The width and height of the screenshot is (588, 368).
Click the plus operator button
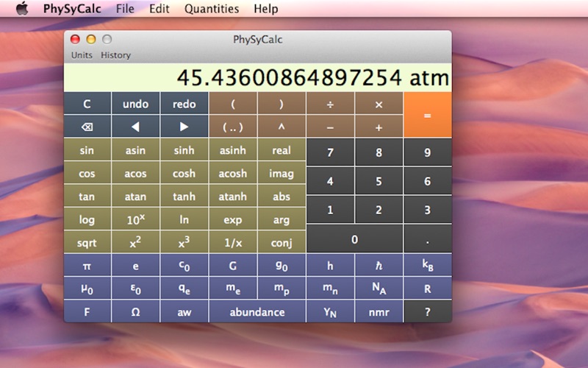(x=379, y=127)
